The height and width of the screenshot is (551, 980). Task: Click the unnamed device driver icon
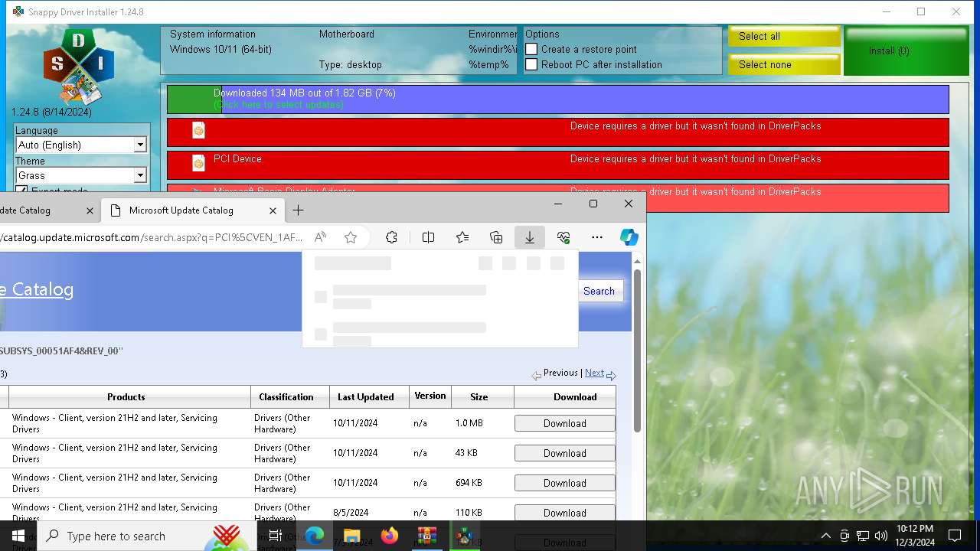pyautogui.click(x=198, y=130)
